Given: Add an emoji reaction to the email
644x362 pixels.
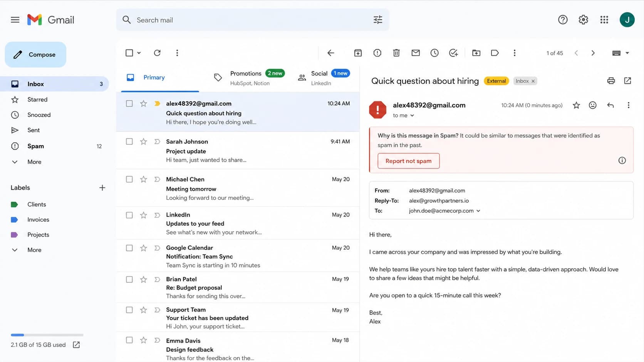Looking at the screenshot, I should point(592,105).
